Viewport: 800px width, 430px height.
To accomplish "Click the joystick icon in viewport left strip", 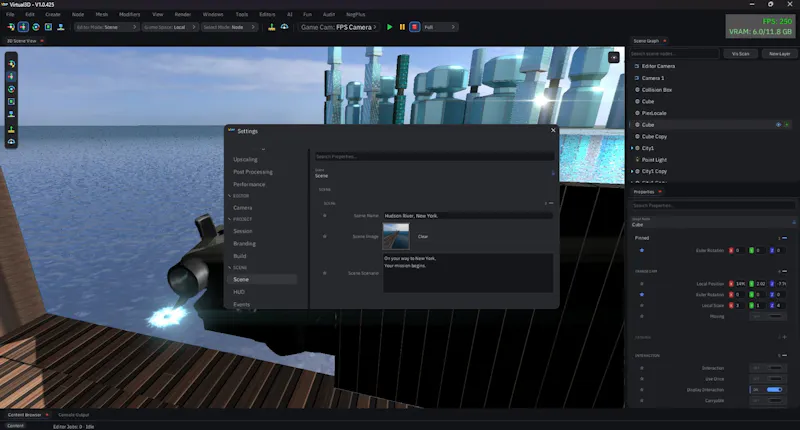I will (11, 130).
